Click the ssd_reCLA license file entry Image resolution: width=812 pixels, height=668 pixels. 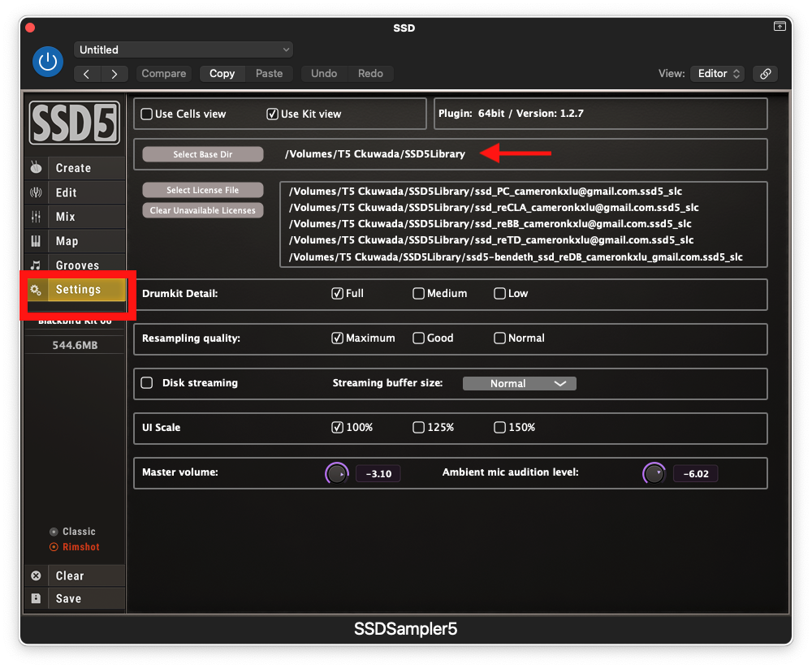[x=494, y=208]
